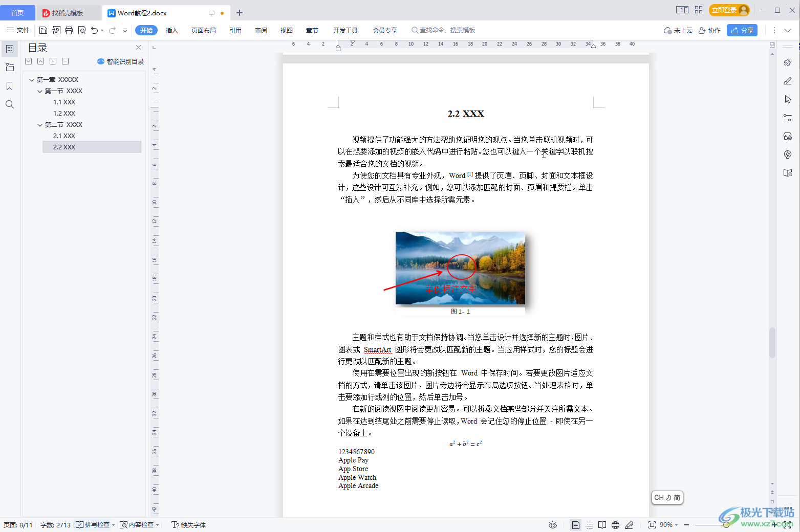The width and height of the screenshot is (800, 532).
Task: Switch to page layout view
Action: [x=576, y=525]
